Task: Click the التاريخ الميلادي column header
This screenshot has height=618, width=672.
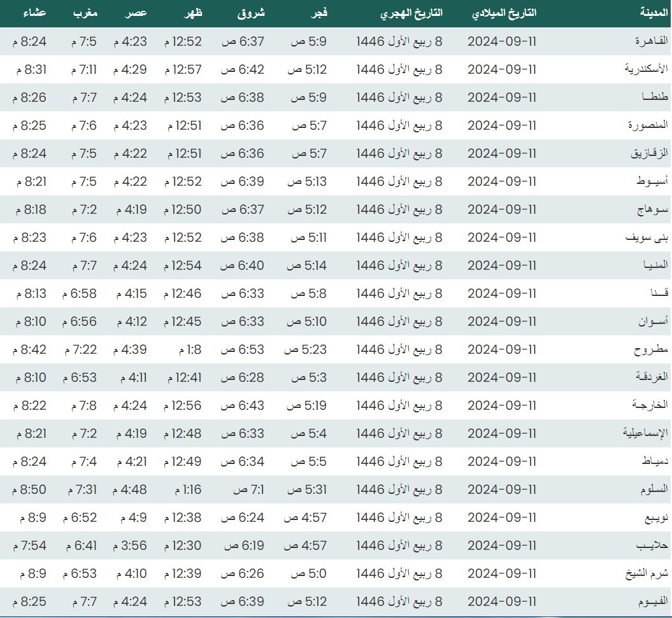Action: [x=504, y=13]
